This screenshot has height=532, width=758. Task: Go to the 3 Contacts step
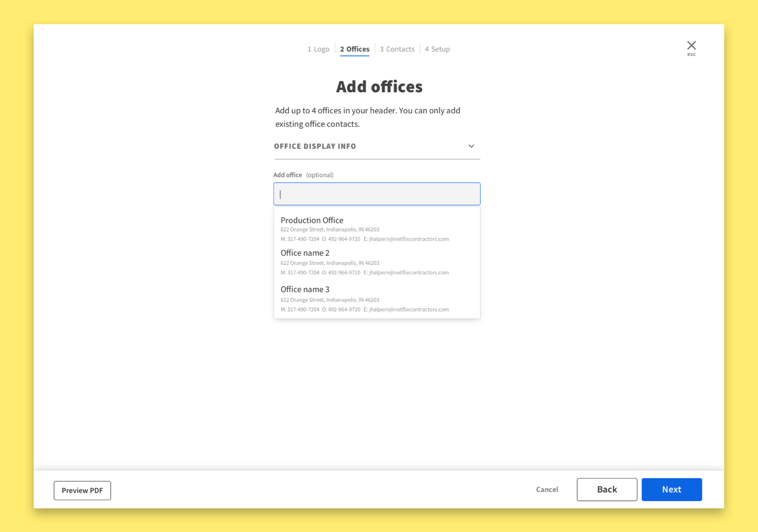pyautogui.click(x=397, y=49)
